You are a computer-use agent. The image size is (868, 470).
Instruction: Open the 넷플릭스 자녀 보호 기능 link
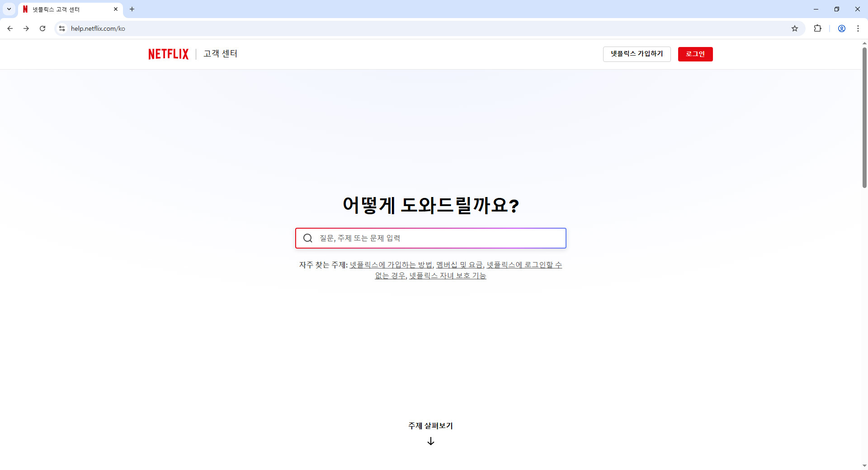448,276
